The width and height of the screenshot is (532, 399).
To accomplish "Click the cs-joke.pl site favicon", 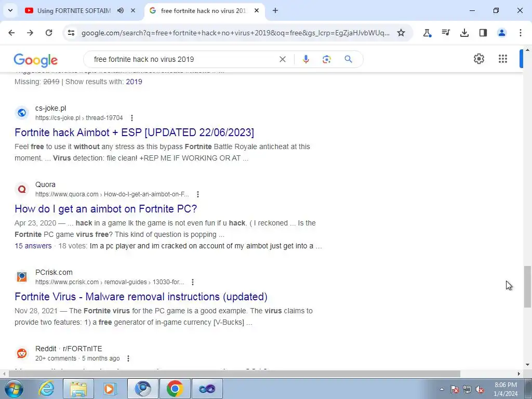I will tap(22, 113).
